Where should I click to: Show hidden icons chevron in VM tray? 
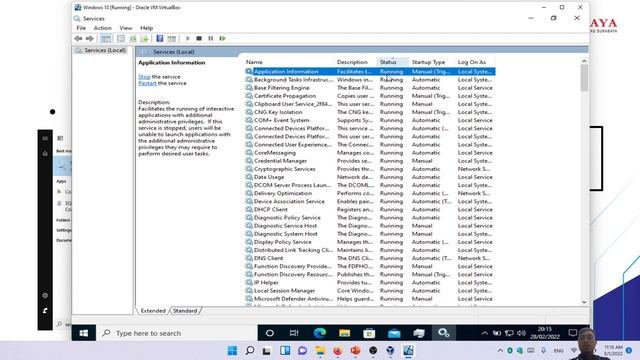point(484,333)
